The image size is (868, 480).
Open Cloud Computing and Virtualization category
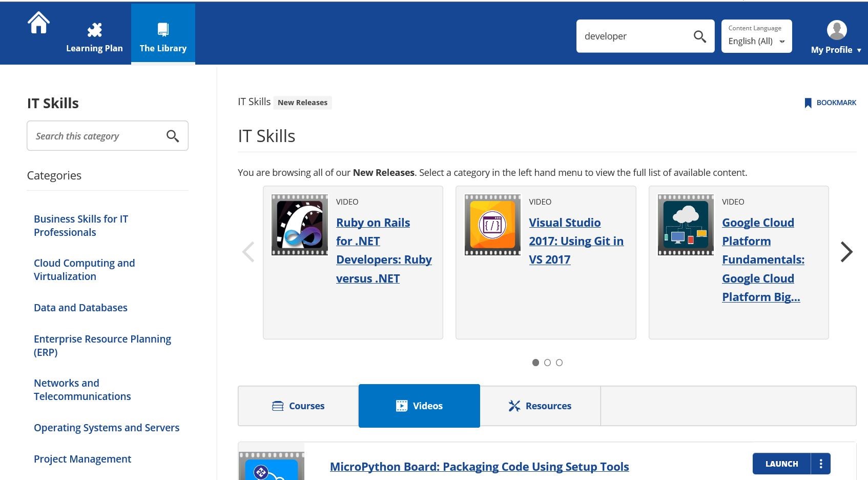click(85, 270)
